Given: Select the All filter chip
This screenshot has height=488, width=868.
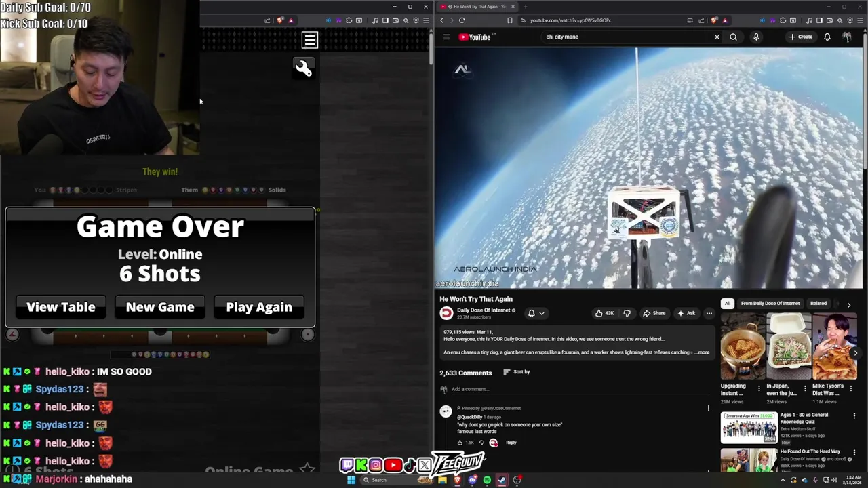Looking at the screenshot, I should (x=727, y=304).
